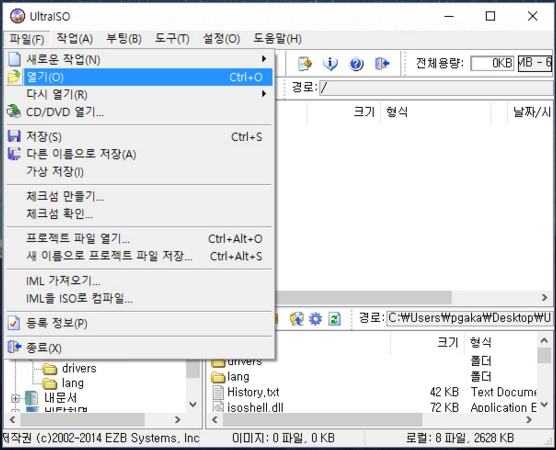Click the map/folder icon in local toolbar
This screenshot has height=450, width=556.
point(296,319)
